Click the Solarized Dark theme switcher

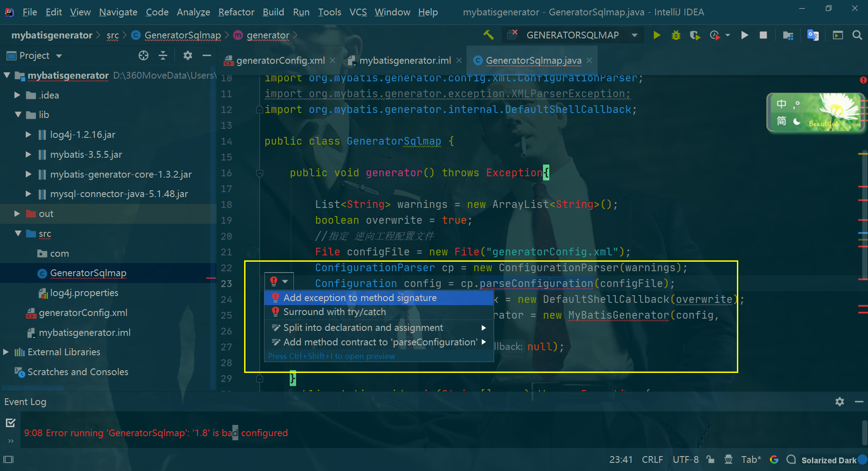point(829,460)
